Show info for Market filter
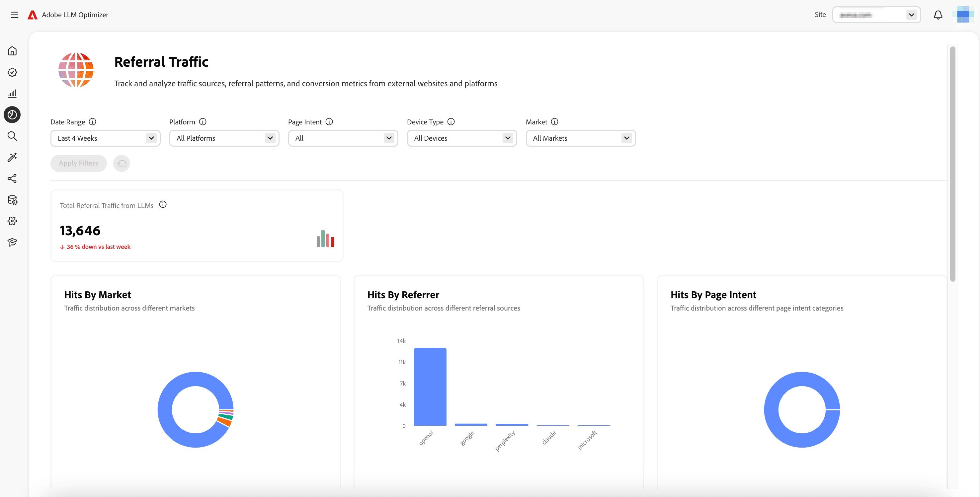This screenshot has width=980, height=497. pos(555,122)
